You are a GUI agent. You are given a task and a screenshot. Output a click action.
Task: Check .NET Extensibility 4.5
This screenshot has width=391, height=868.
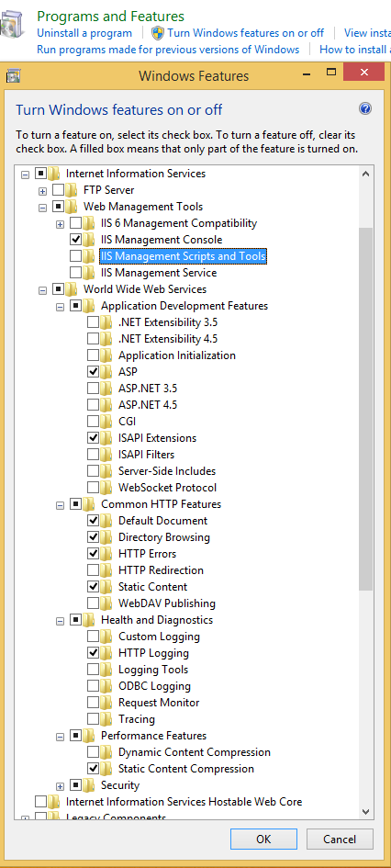click(94, 339)
